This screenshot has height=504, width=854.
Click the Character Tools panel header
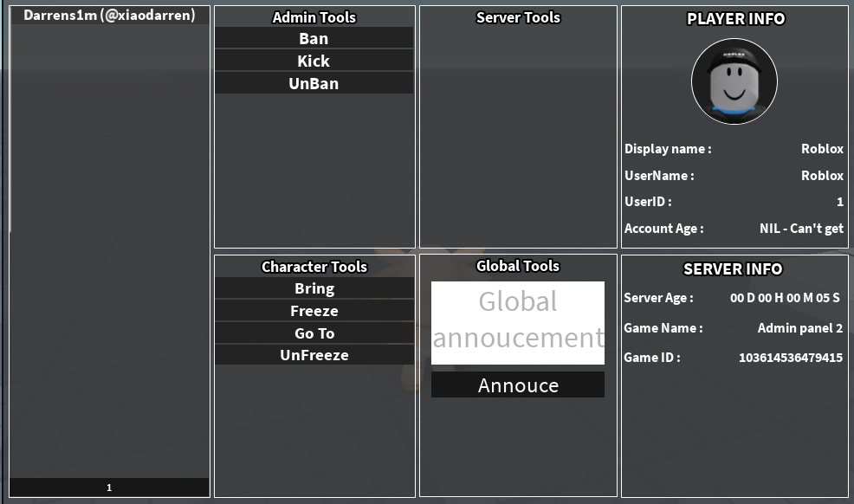click(x=314, y=267)
